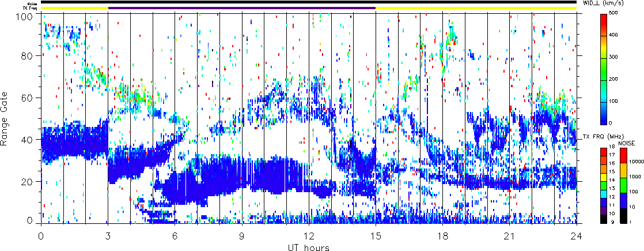Click the yellow TX Freq segment after 15 UT
644x251 pixels.
coord(476,8)
